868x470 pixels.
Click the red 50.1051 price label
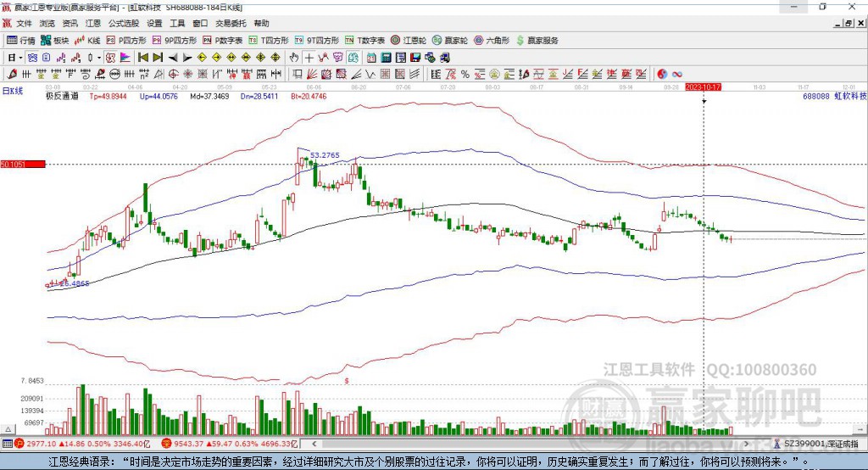coord(23,164)
